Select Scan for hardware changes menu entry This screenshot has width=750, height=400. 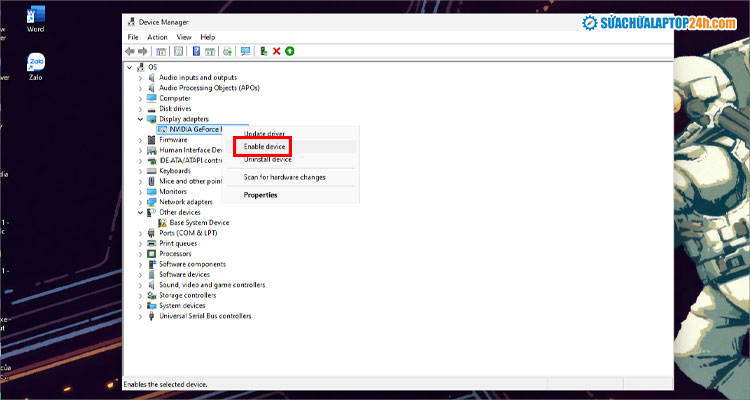284,177
